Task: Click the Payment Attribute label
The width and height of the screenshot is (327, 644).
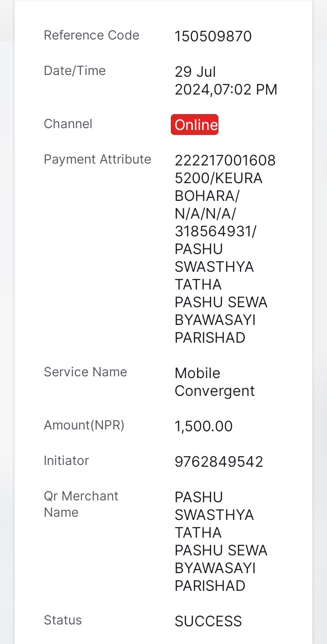Action: (97, 159)
